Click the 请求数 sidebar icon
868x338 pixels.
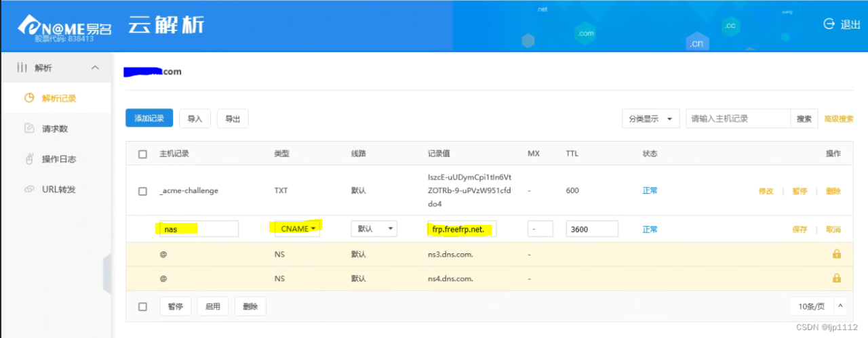click(29, 129)
